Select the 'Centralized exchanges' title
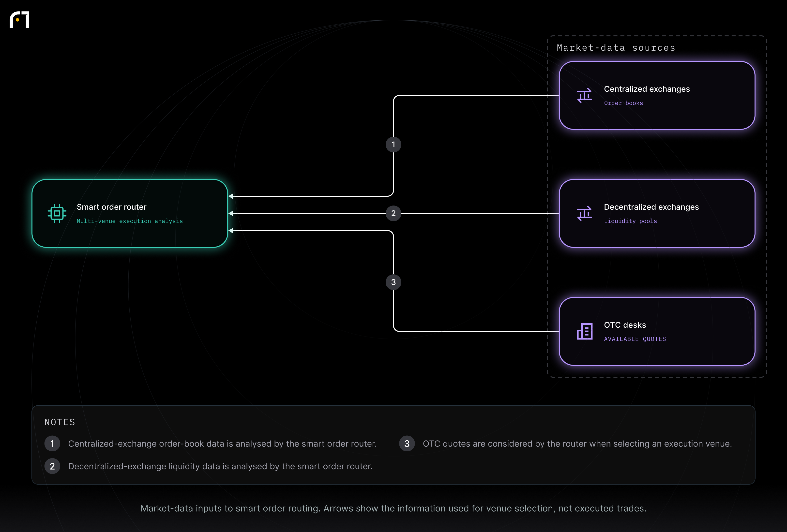This screenshot has width=787, height=532. tap(647, 89)
